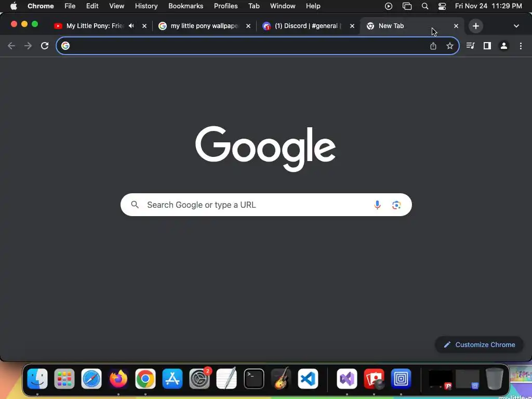The image size is (532, 399).
Task: Open Photo Booth from the Dock
Action: 374,379
